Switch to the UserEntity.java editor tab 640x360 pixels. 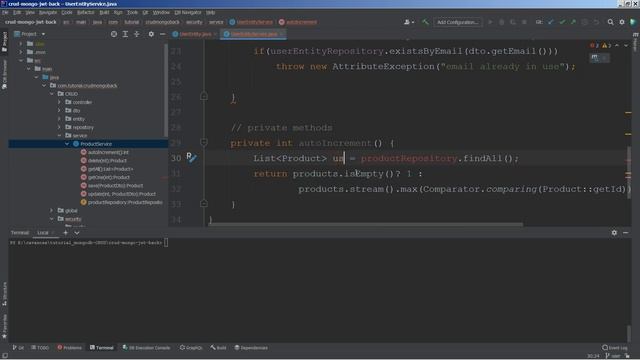(194, 34)
